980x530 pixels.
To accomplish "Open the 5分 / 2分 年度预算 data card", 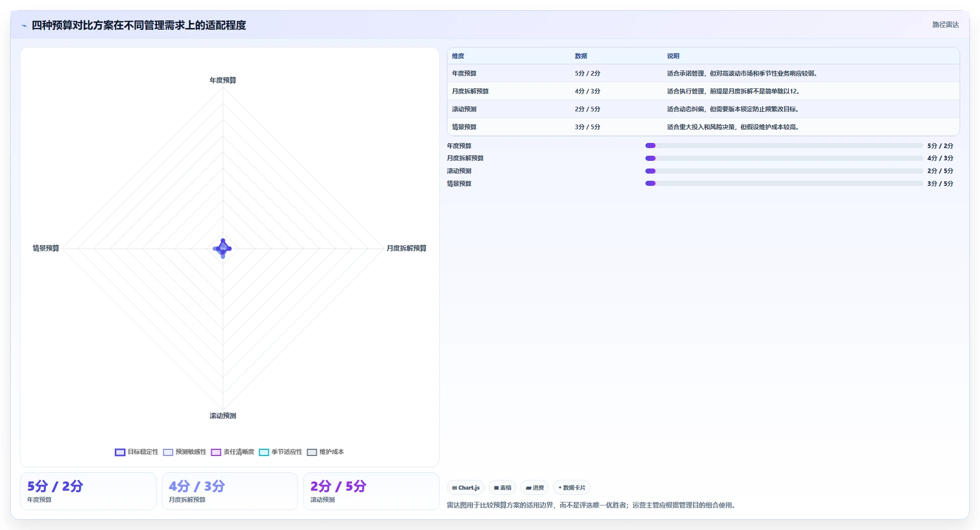I will (88, 491).
